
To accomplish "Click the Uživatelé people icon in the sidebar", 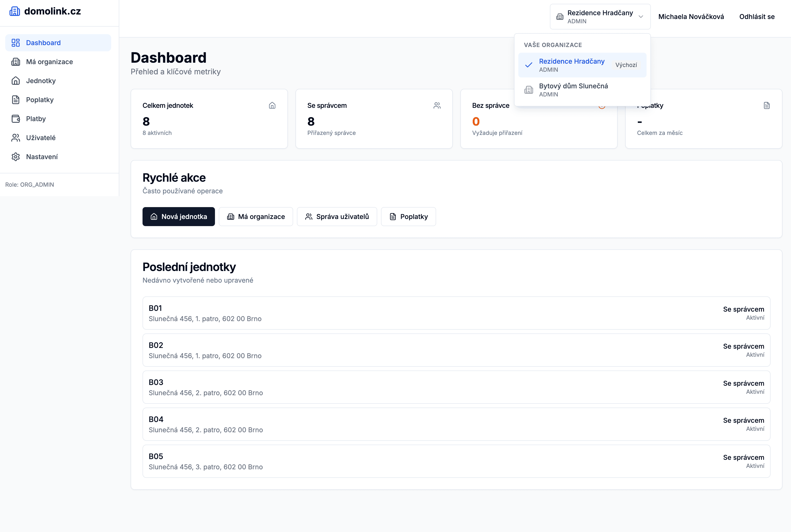I will coord(16,138).
